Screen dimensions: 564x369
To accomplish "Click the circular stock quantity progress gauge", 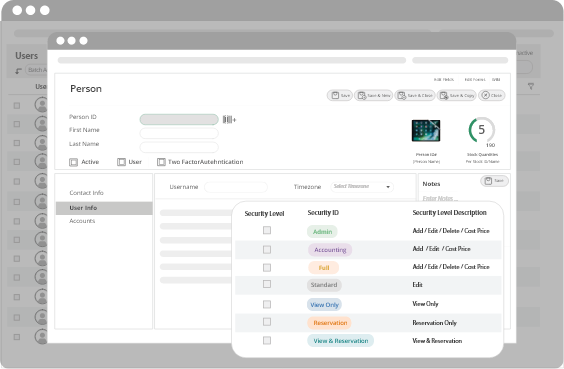I will pos(482,130).
